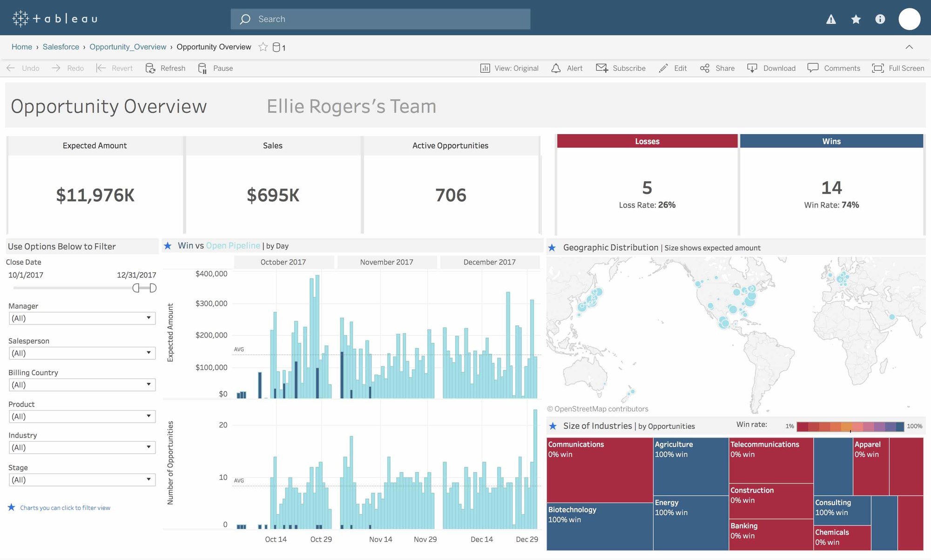Open Edit with the pencil icon
The width and height of the screenshot is (931, 560).
pos(663,68)
